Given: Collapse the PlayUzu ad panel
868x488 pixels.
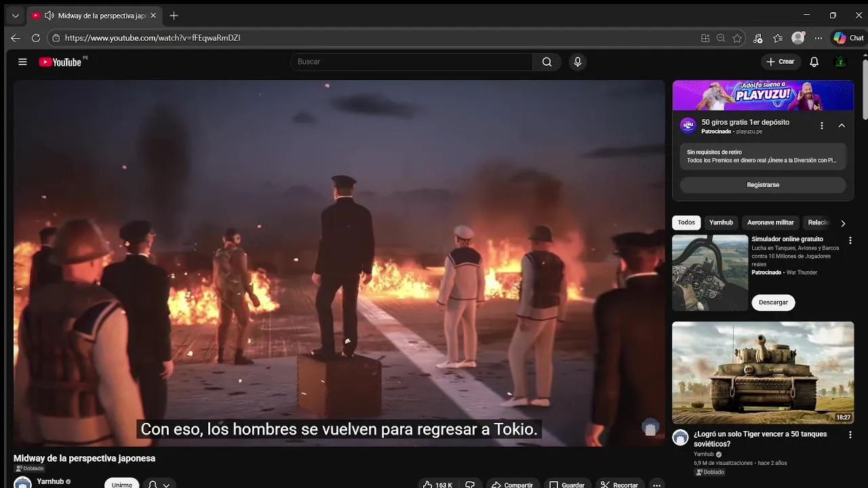Looking at the screenshot, I should point(842,125).
